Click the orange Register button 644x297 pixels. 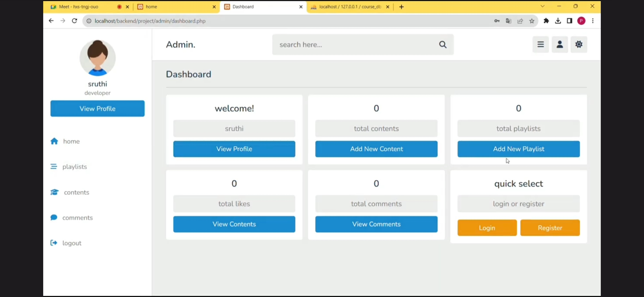[x=550, y=228]
